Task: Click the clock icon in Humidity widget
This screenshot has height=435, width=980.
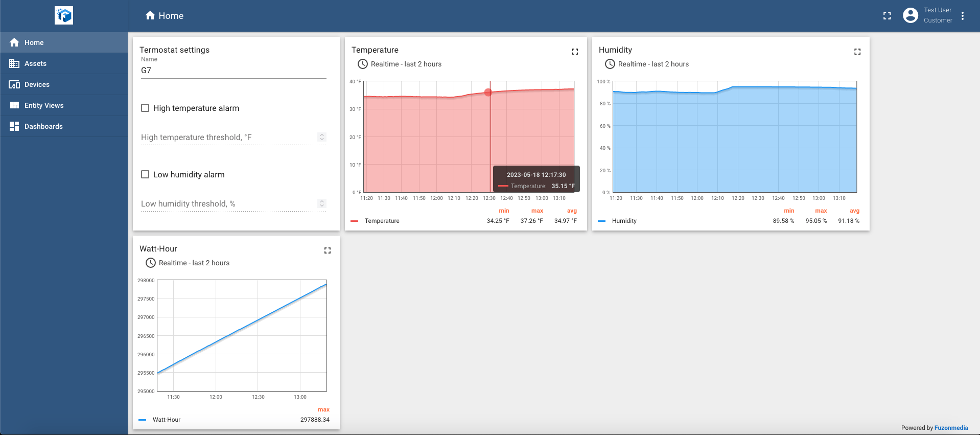Action: 610,64
